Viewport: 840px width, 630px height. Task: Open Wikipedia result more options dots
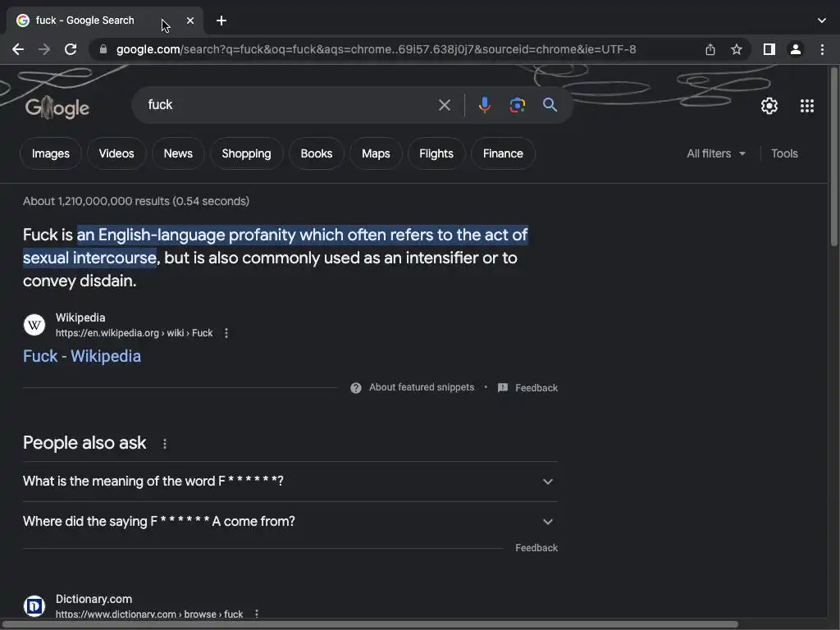[226, 333]
